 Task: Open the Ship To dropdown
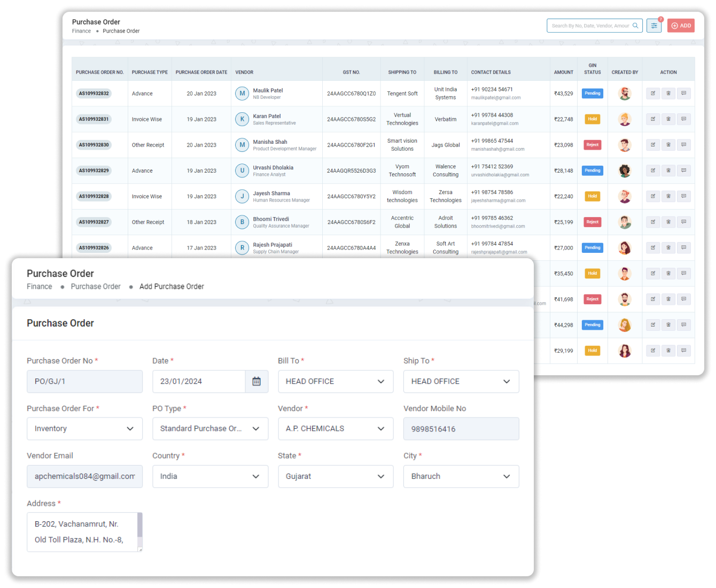tap(461, 382)
